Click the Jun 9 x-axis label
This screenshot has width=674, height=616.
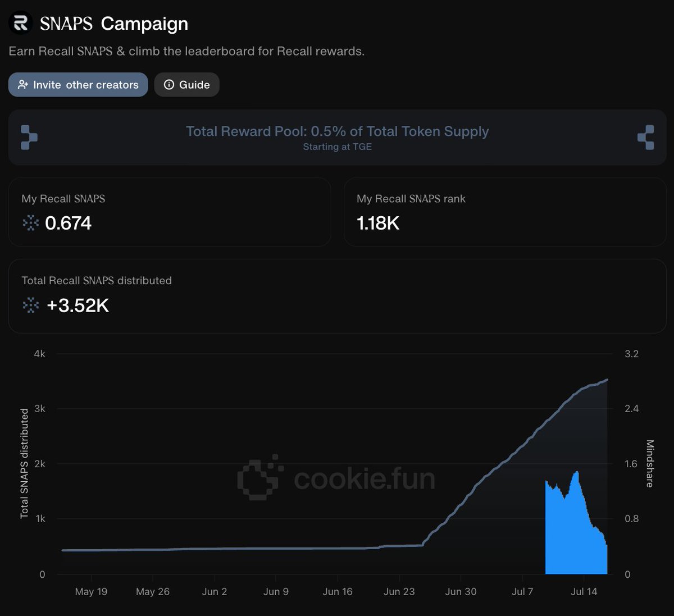click(x=276, y=592)
